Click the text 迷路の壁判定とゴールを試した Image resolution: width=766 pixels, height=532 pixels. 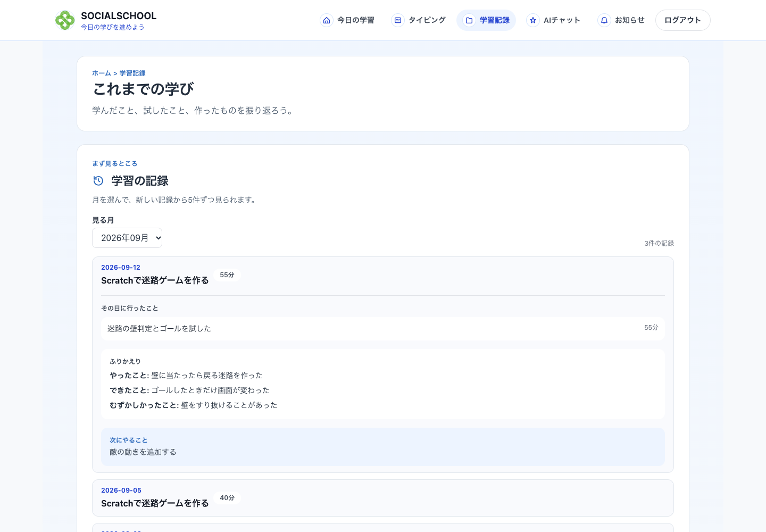(x=159, y=329)
